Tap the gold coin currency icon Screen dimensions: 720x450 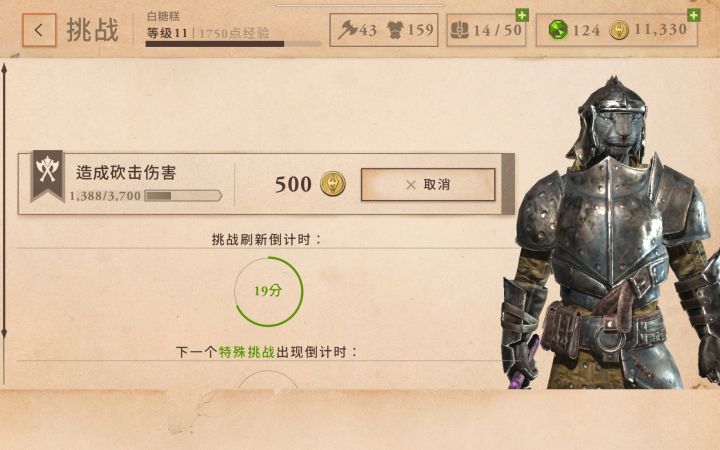click(x=619, y=30)
